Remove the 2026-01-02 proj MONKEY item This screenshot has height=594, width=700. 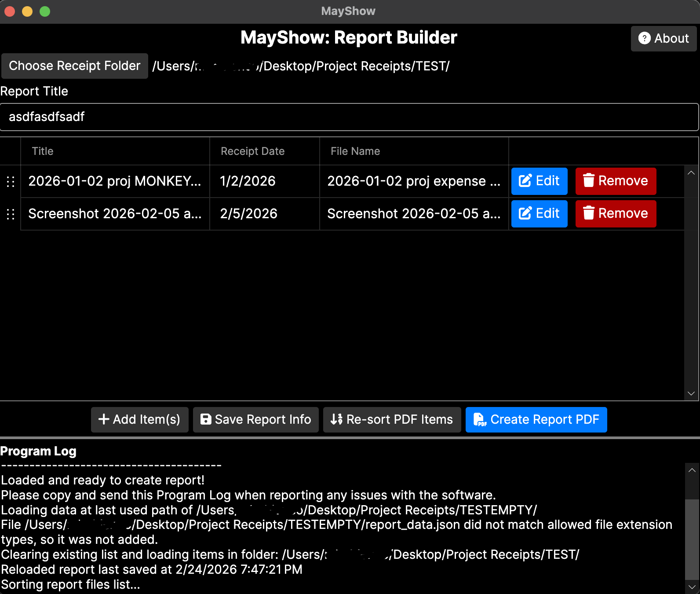pyautogui.click(x=616, y=181)
